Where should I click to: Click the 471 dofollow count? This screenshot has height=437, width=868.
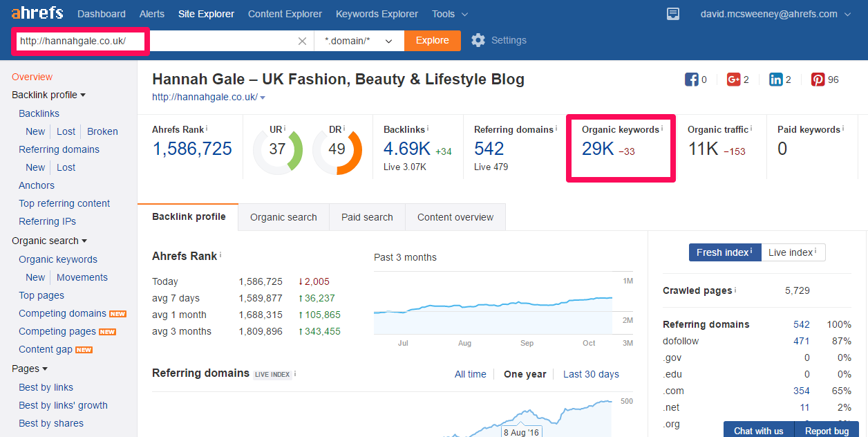[x=802, y=341]
